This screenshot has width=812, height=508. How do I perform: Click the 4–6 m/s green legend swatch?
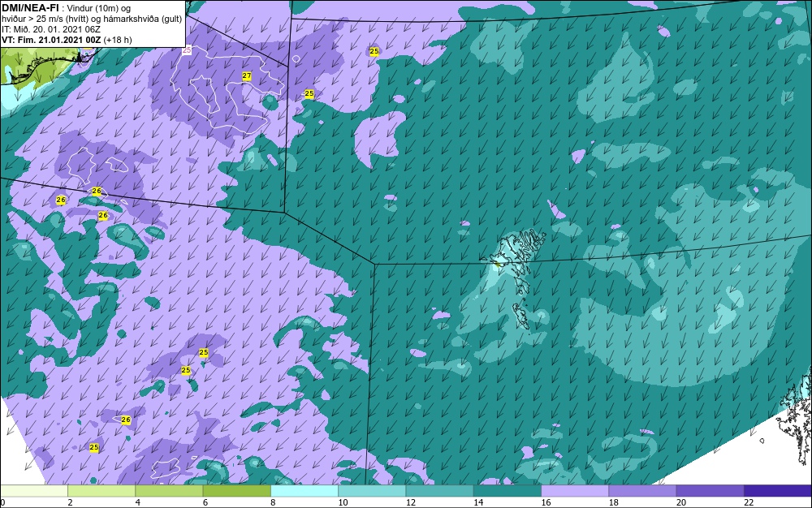point(170,491)
